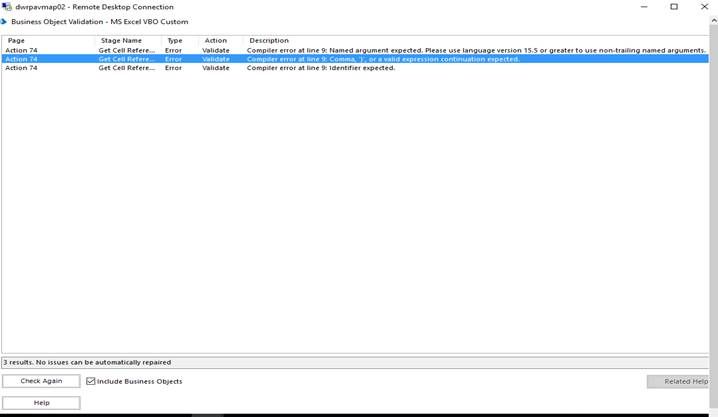The width and height of the screenshot is (718, 417).
Task: Click 'Validate' in the Identifier expected row
Action: click(x=216, y=68)
